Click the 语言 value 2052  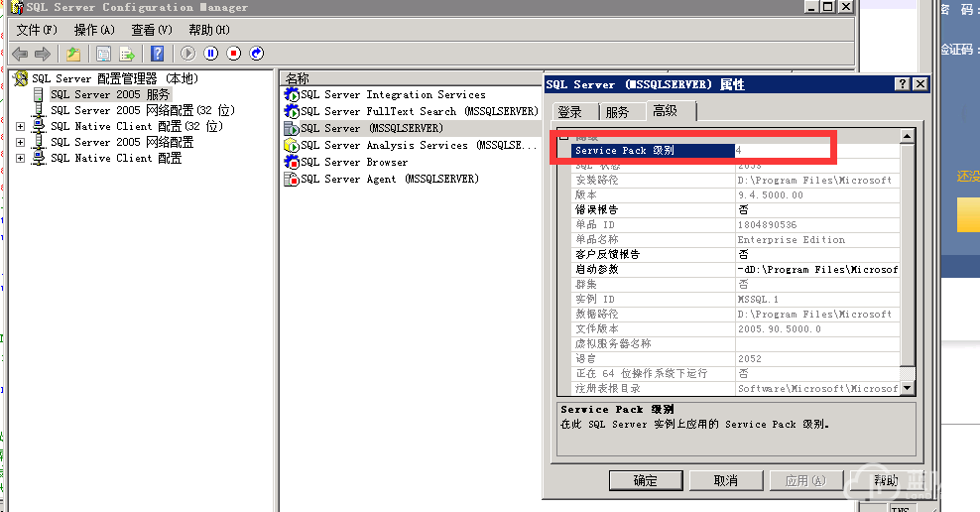point(817,359)
